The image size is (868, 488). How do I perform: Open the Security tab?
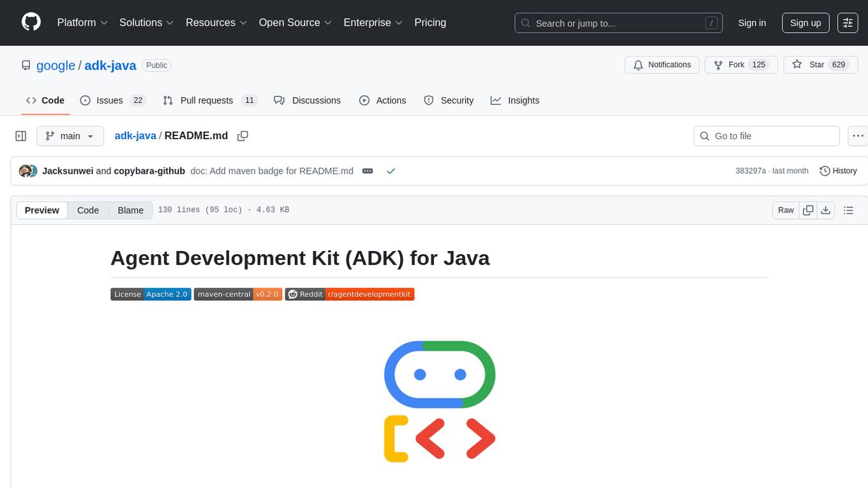pos(449,100)
